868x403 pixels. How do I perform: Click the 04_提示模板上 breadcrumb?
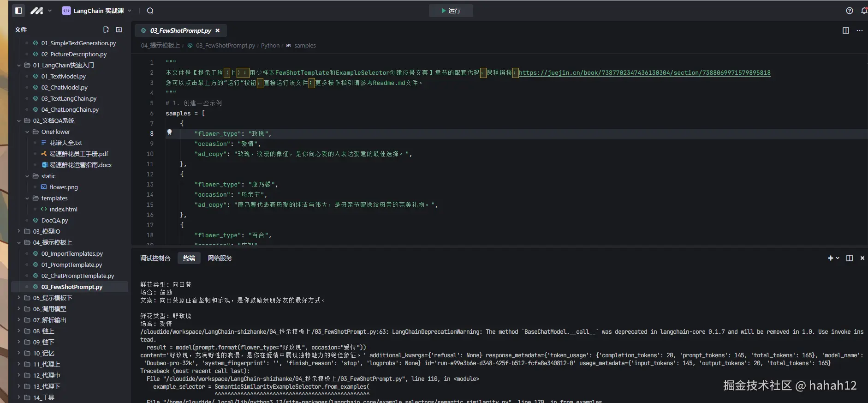coord(160,45)
